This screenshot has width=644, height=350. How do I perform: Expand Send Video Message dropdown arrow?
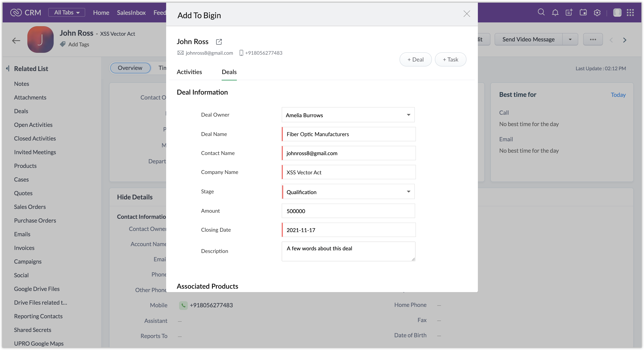(x=570, y=40)
